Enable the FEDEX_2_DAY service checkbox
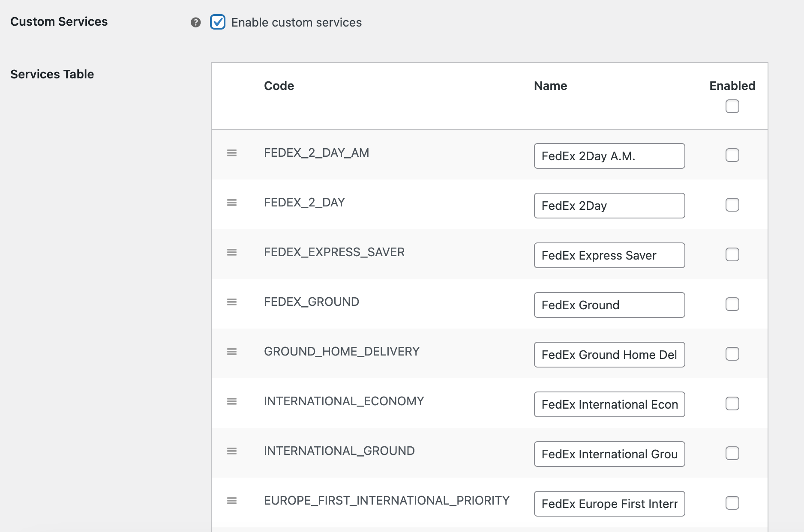 pyautogui.click(x=732, y=205)
